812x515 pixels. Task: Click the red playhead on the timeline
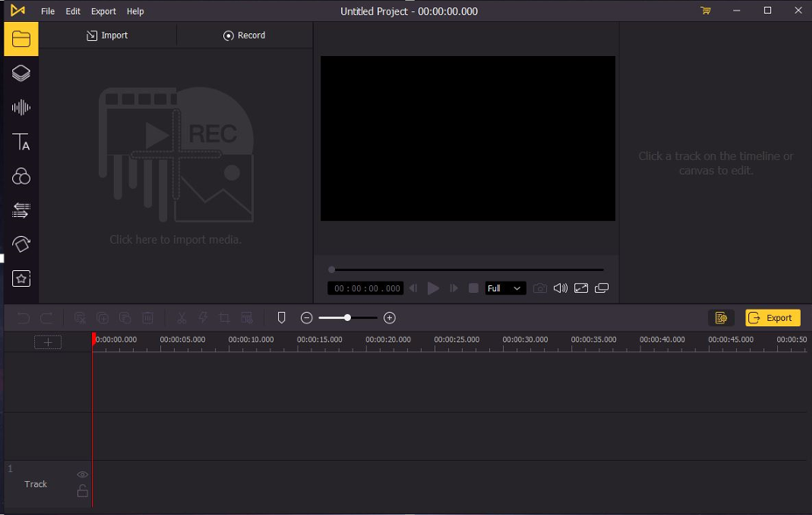click(x=94, y=339)
